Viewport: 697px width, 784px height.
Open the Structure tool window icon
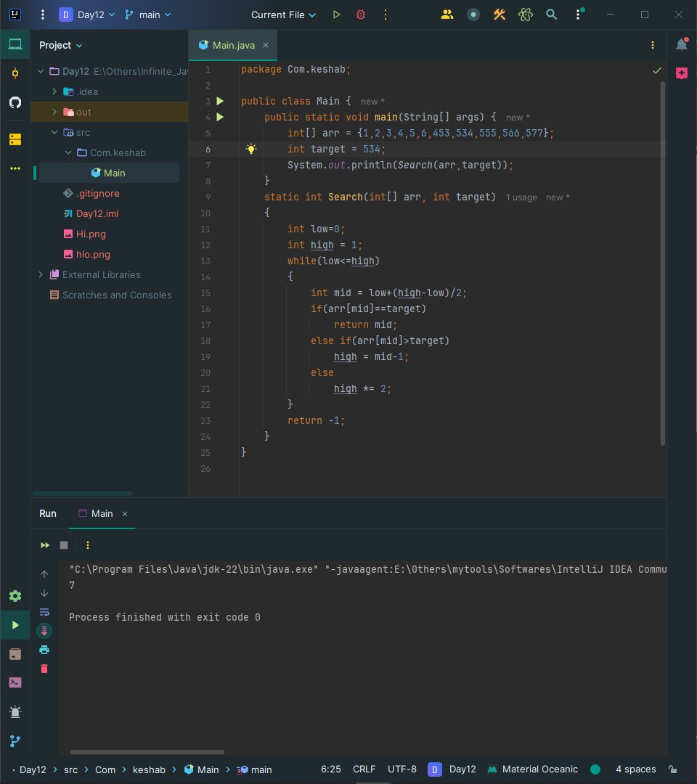[x=15, y=139]
